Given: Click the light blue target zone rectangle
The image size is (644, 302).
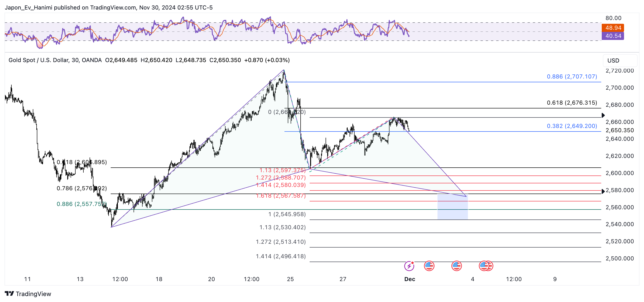Looking at the screenshot, I should [x=452, y=207].
